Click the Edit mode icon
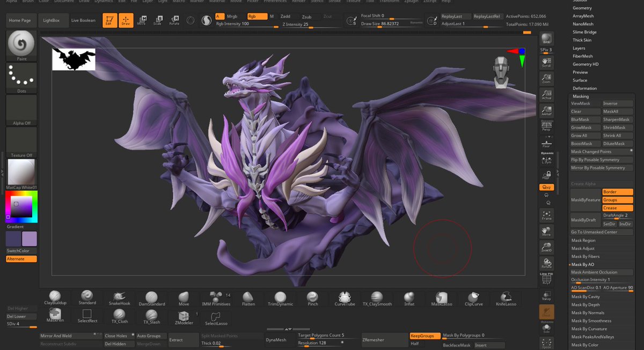The height and width of the screenshot is (350, 644). click(x=109, y=20)
